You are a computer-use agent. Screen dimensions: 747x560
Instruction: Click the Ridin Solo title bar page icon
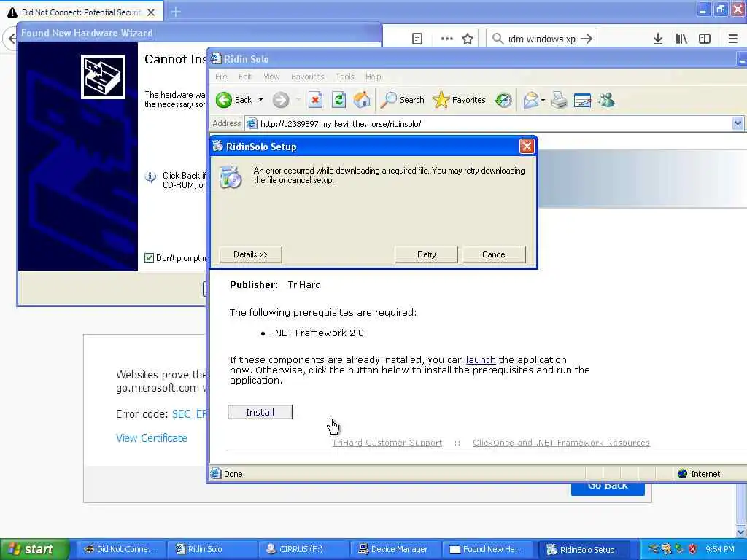[x=216, y=59]
